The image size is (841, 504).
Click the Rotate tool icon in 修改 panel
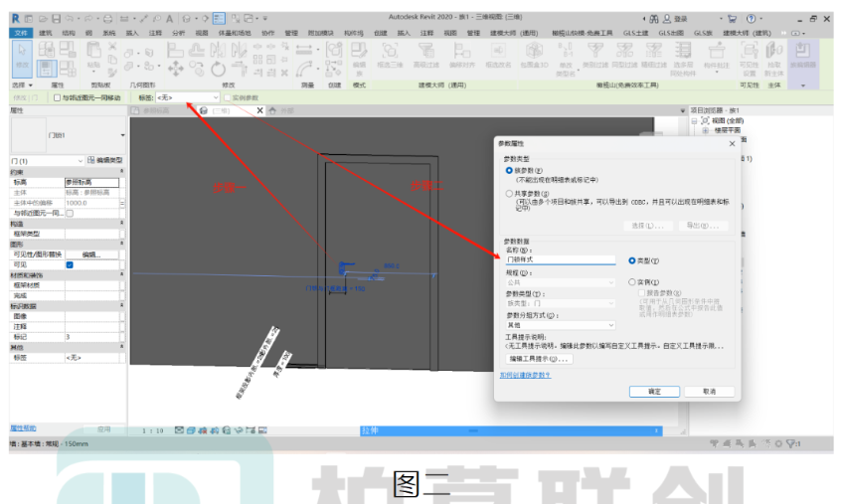(218, 69)
